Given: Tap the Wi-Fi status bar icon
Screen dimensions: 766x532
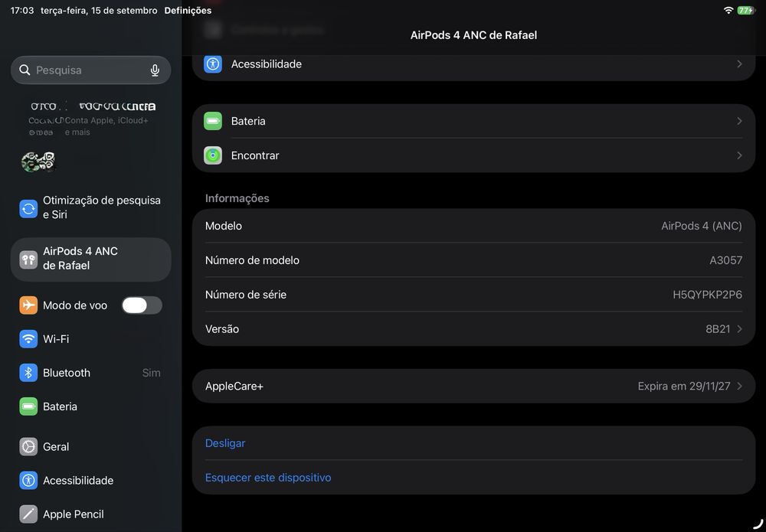Looking at the screenshot, I should click(x=728, y=10).
